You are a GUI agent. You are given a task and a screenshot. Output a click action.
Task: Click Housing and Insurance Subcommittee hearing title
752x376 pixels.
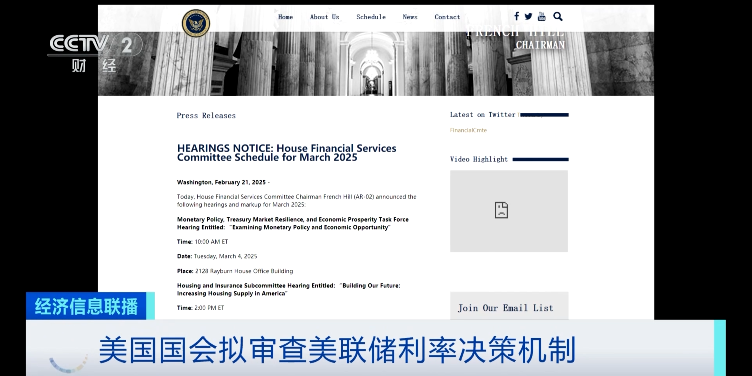point(288,290)
